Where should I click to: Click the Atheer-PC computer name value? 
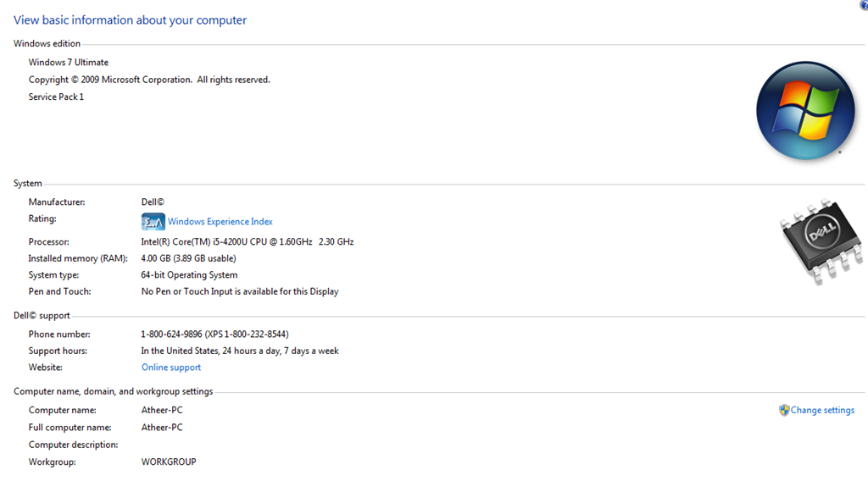click(162, 410)
